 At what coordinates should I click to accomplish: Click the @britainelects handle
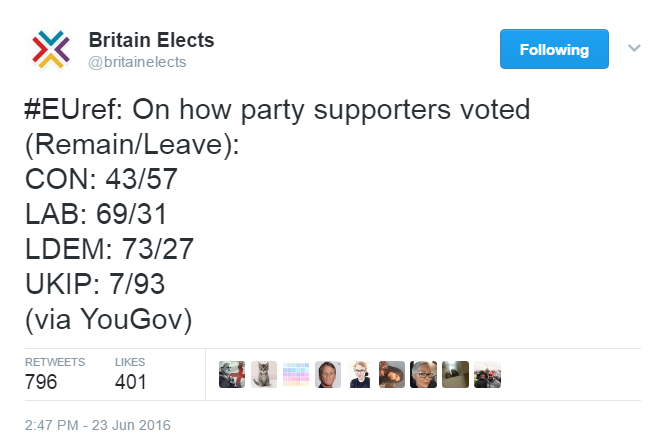coord(137,62)
